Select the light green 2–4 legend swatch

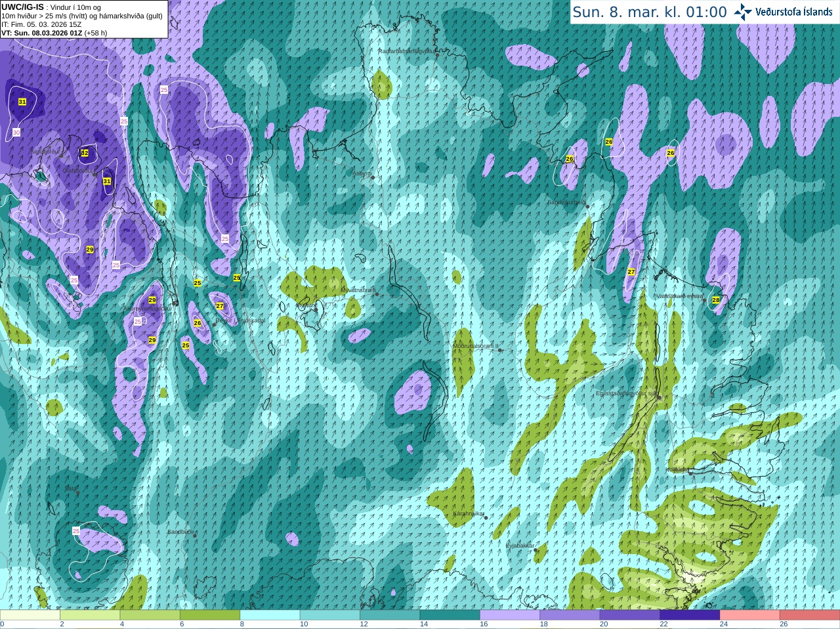pyautogui.click(x=90, y=615)
